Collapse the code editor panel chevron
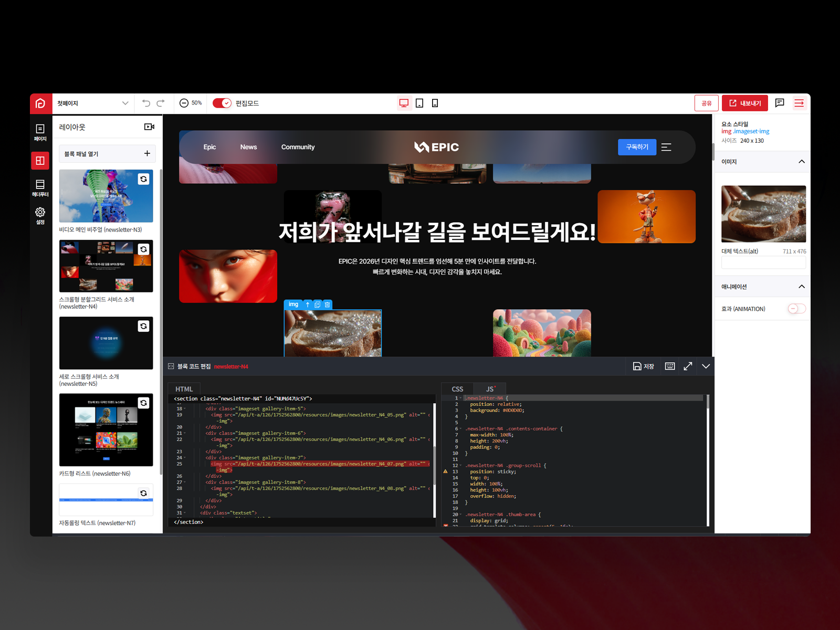The image size is (840, 630). [706, 366]
